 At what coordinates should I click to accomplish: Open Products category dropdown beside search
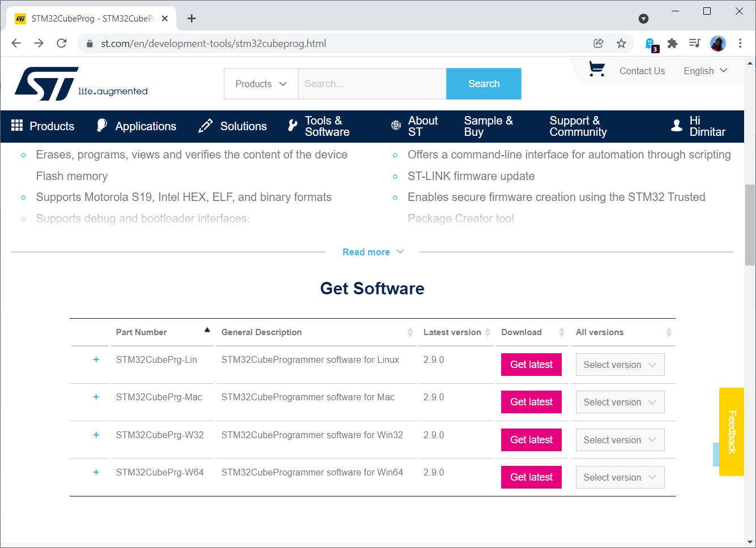click(x=261, y=84)
